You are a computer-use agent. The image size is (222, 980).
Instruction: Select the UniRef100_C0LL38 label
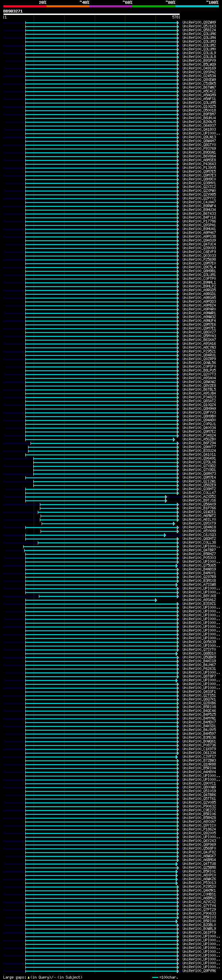199,543
